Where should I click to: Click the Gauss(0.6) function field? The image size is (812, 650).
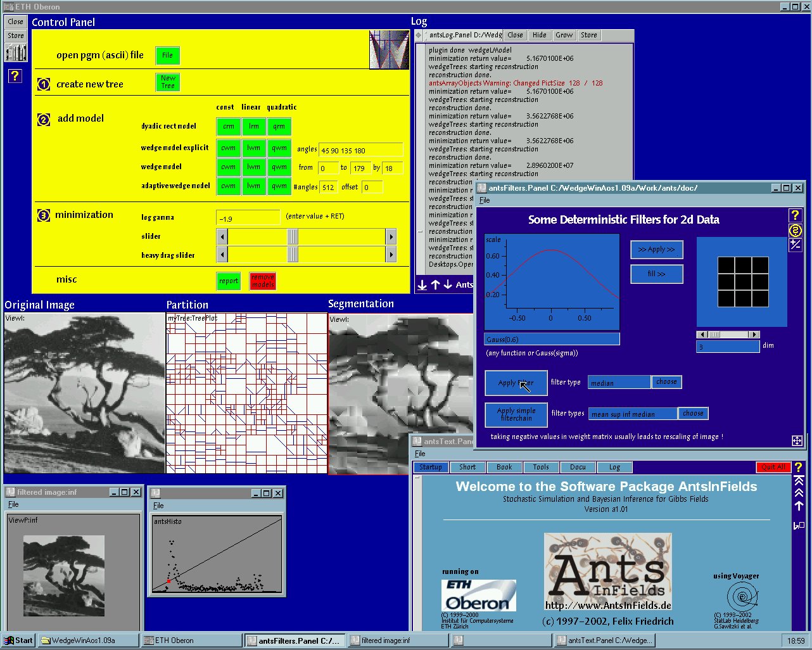(x=552, y=339)
